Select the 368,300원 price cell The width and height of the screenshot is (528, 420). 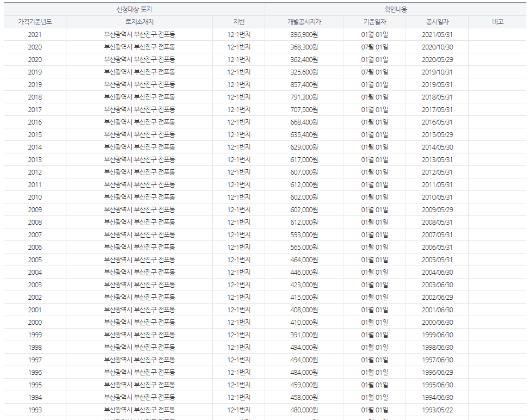click(304, 47)
